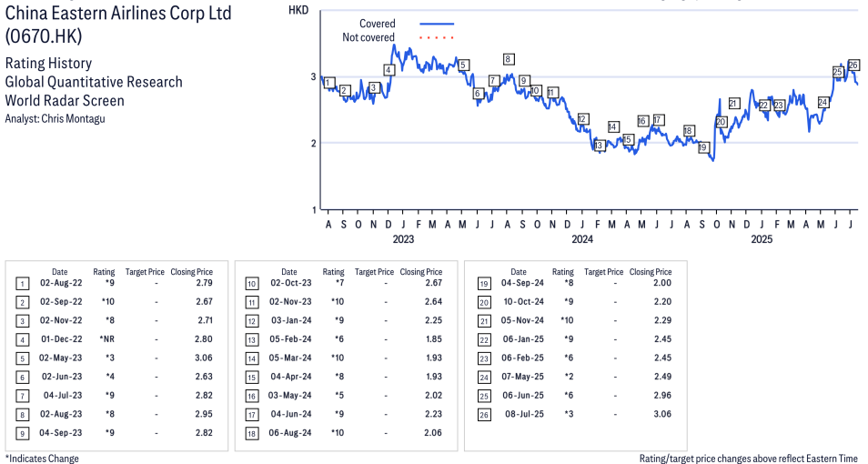Click closing price 2.06 in row 18
The width and height of the screenshot is (868, 464).
click(433, 432)
